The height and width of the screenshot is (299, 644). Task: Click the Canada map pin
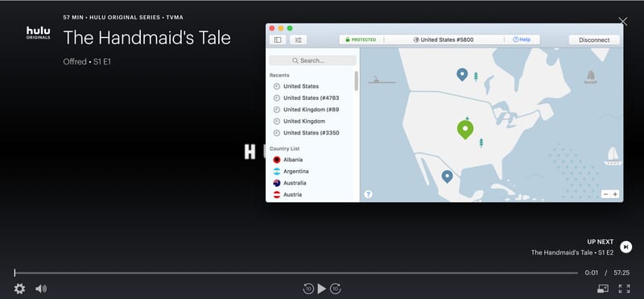tap(462, 74)
